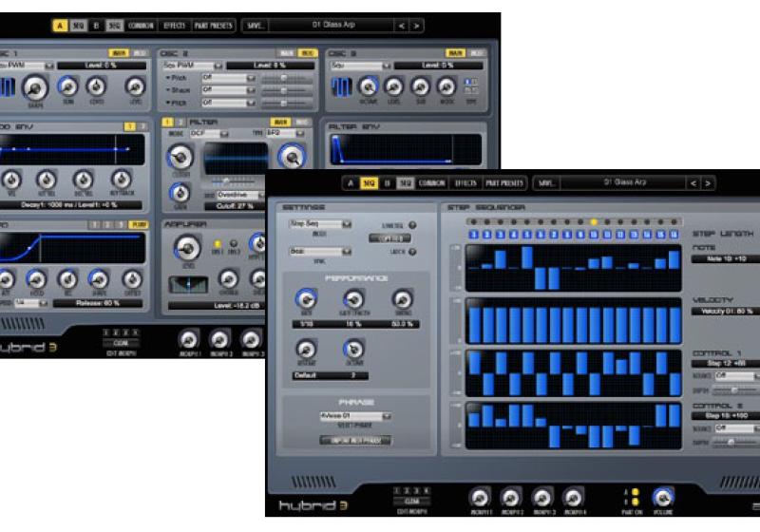This screenshot has height=532, width=760.
Task: Open Control 2 source dropdown
Action: (737, 428)
